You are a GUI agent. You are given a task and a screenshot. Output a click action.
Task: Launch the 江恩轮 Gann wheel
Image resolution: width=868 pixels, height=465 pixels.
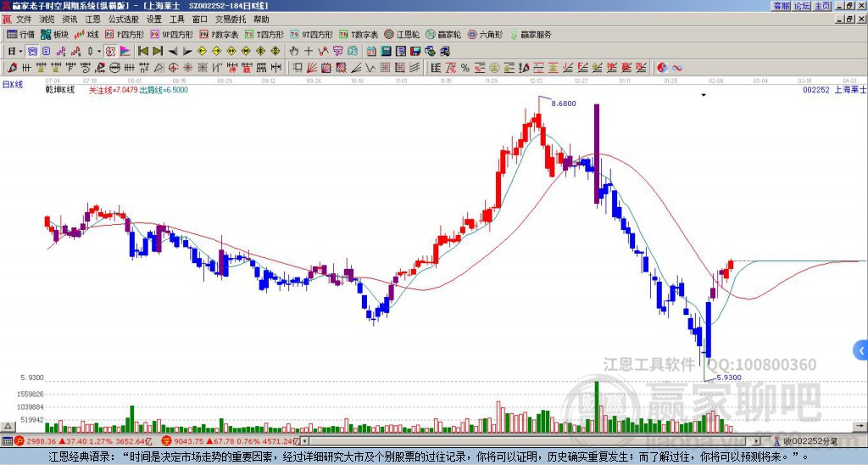402,35
